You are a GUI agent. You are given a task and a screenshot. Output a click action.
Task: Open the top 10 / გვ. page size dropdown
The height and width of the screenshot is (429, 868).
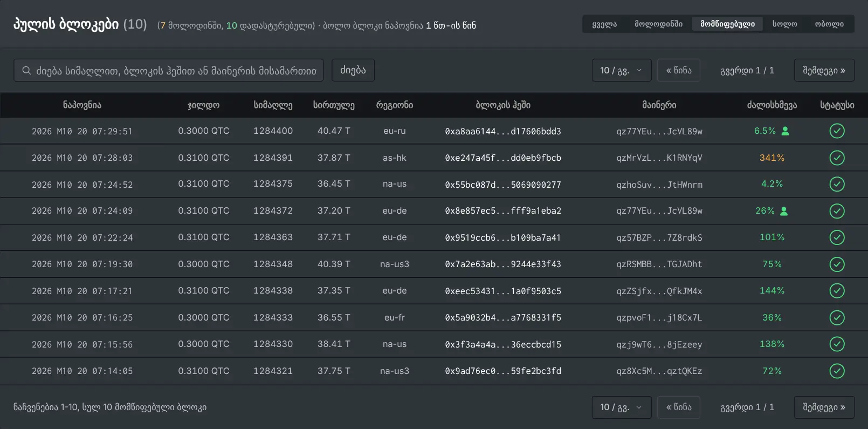[x=622, y=70]
